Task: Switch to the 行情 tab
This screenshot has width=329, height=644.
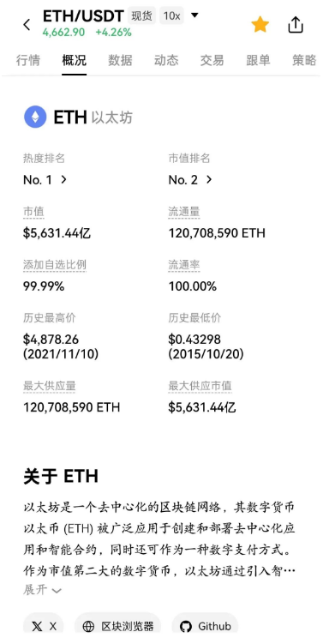Action: (28, 61)
